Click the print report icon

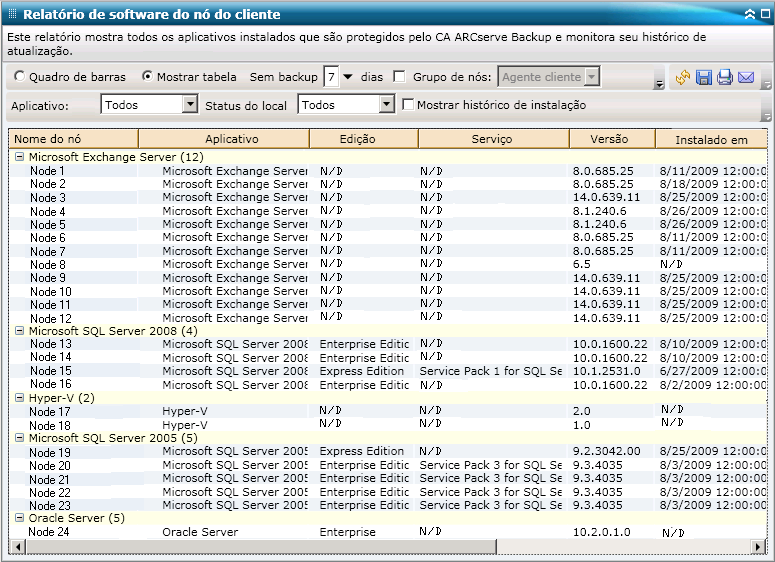(725, 78)
